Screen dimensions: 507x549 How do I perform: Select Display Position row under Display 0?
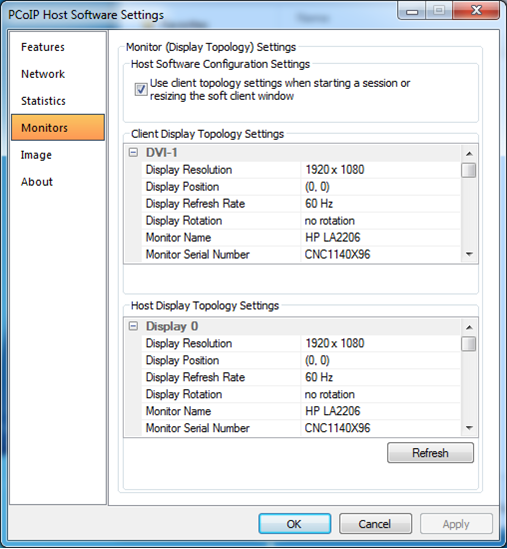click(x=301, y=360)
